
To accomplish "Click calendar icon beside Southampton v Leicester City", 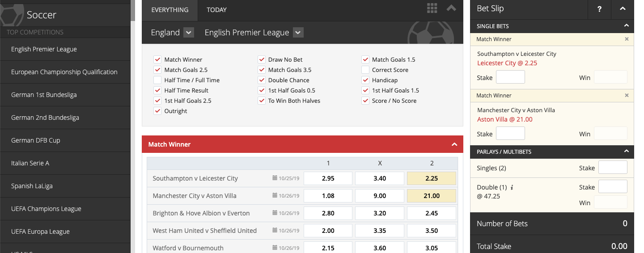I will [x=275, y=178].
